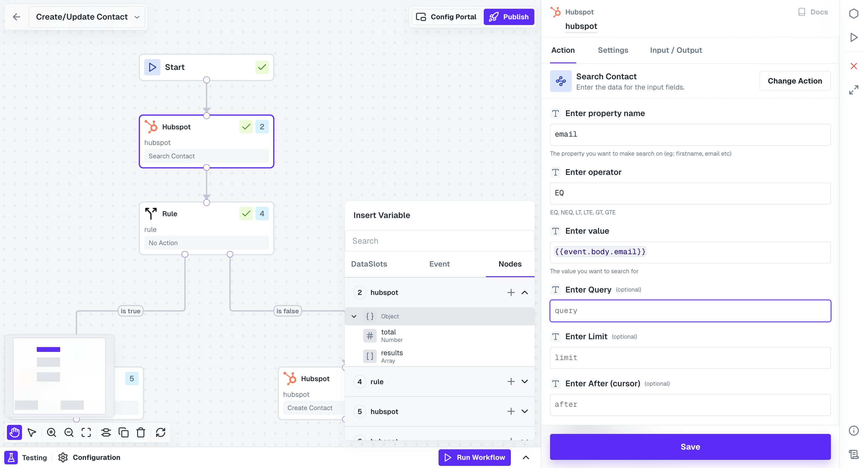Collapse the Object variable group under hubspot
The height and width of the screenshot is (468, 868).
[x=354, y=316]
